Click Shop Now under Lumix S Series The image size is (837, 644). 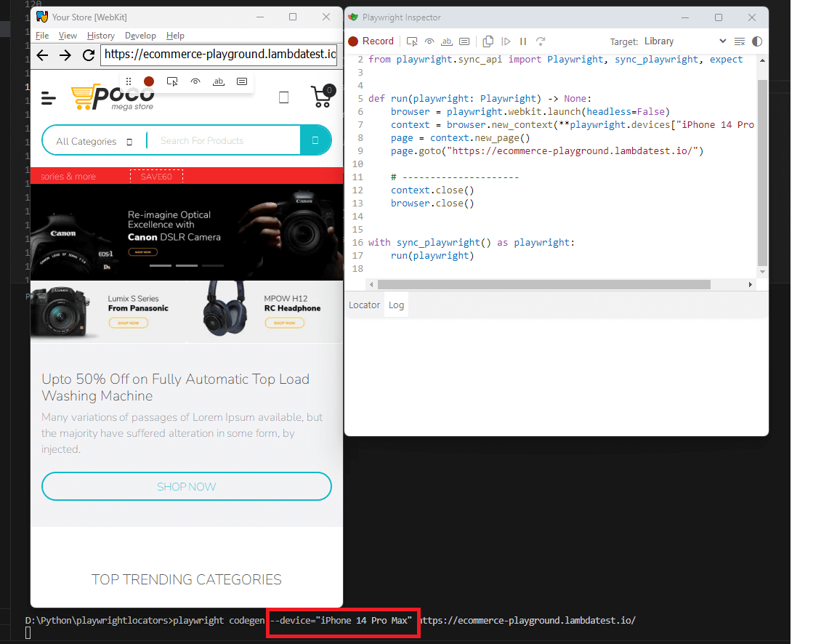(x=128, y=323)
